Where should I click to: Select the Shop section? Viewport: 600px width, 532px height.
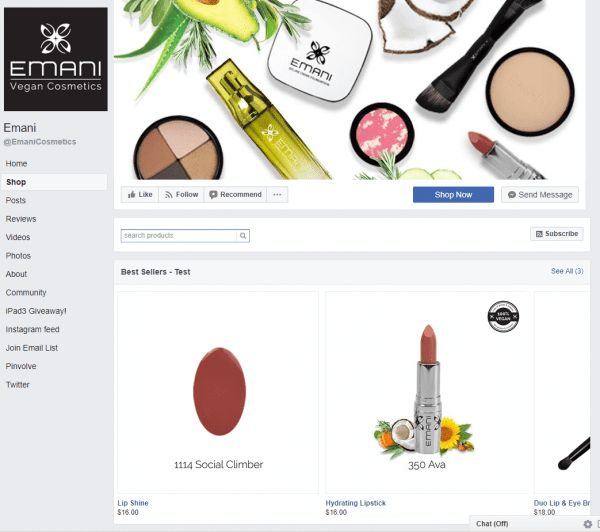(54, 182)
